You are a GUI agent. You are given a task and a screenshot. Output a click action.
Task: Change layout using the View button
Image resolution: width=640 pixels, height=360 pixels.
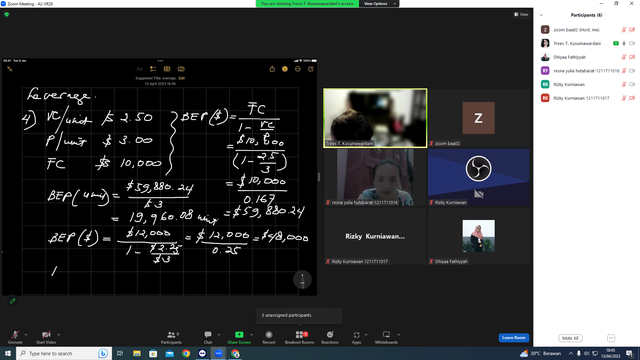(521, 14)
